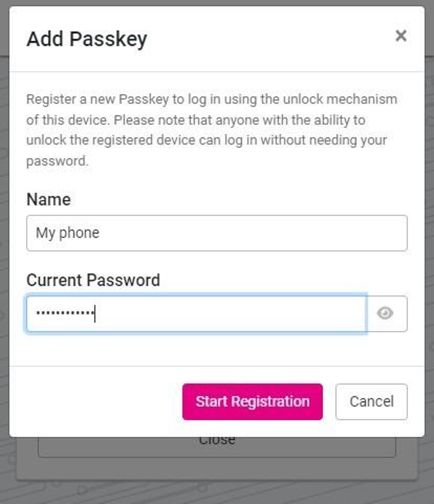This screenshot has height=504, width=434.
Task: Click empty footer area left of Start Registration
Action: click(97, 402)
